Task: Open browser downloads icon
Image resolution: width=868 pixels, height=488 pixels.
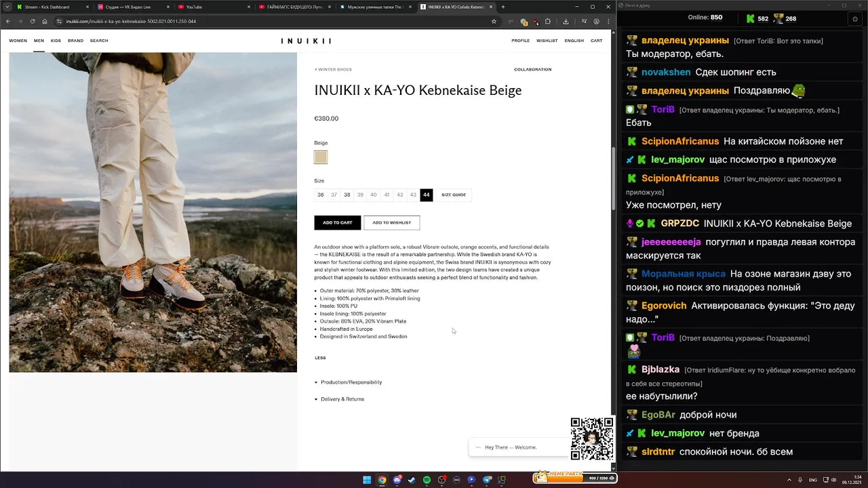Action: pyautogui.click(x=566, y=21)
